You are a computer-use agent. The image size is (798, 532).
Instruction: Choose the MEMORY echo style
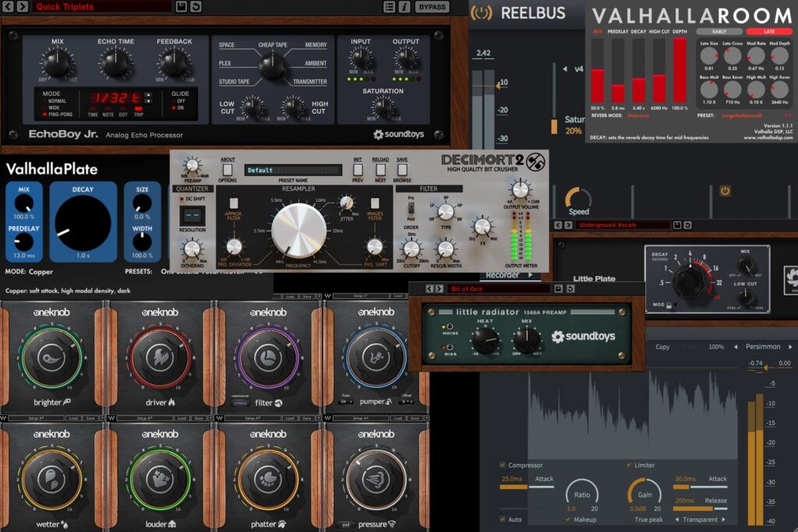pos(316,44)
